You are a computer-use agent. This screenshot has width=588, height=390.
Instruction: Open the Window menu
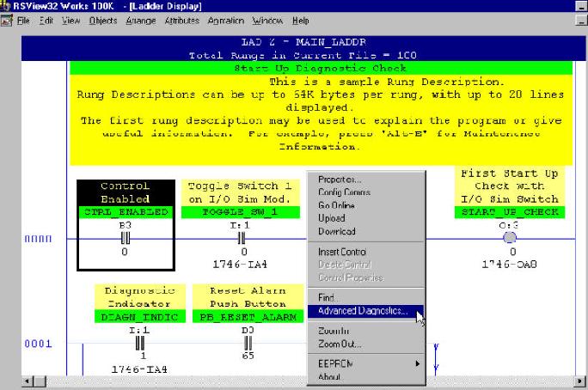click(x=267, y=21)
